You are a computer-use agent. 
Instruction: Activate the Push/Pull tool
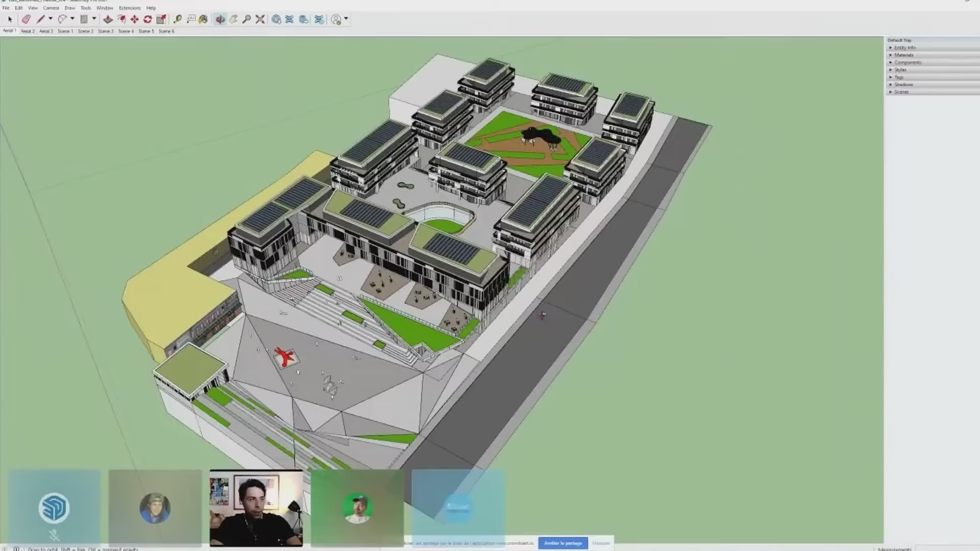(108, 19)
